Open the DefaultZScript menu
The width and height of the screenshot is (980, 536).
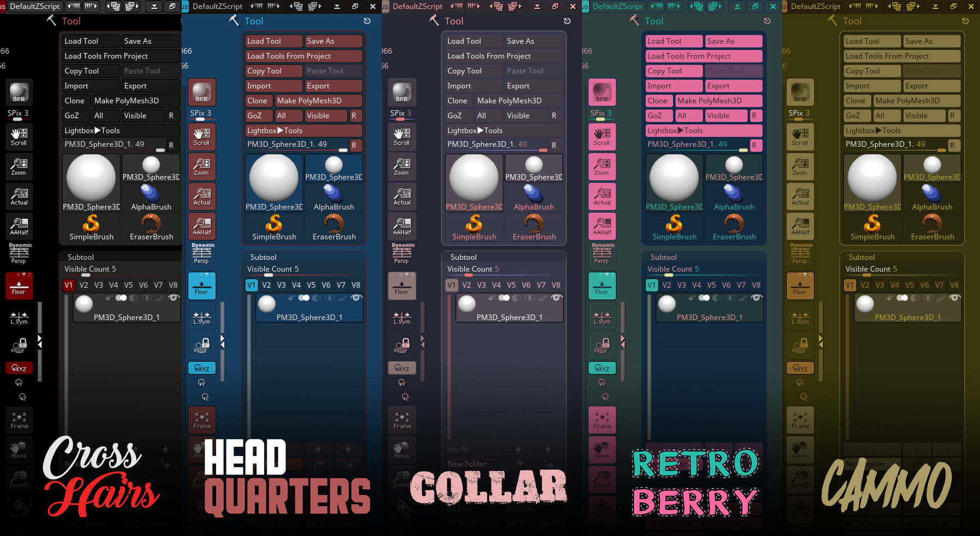click(x=35, y=7)
